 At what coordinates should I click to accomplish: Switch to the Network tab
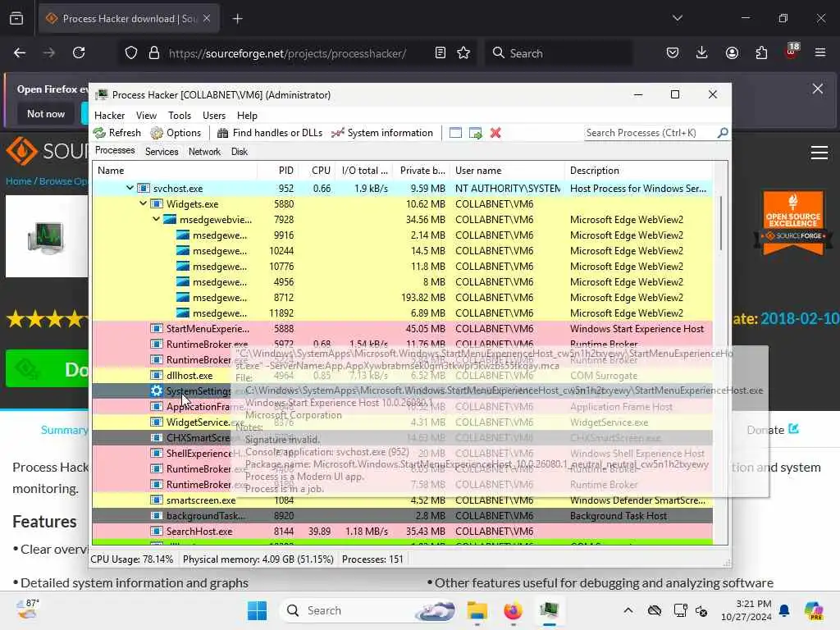(204, 152)
